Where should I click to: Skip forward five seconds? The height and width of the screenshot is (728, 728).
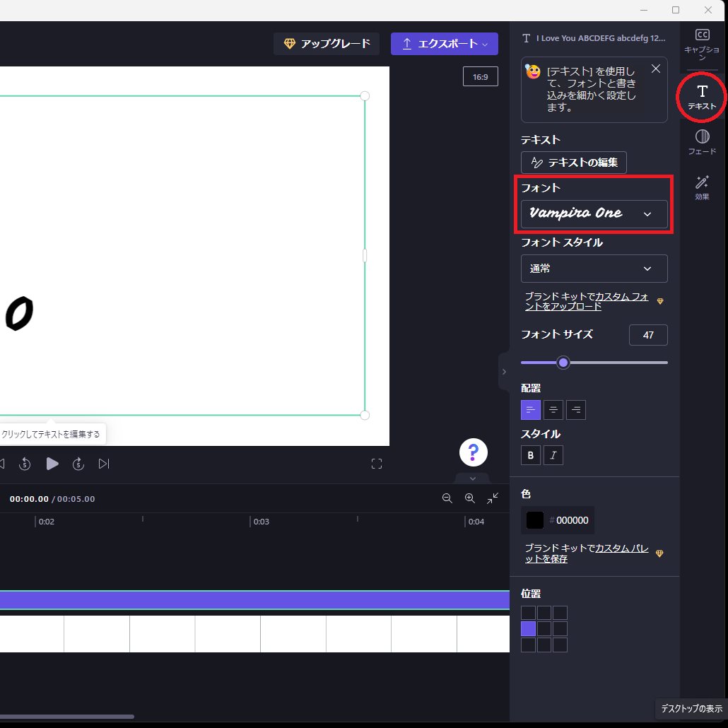coord(78,464)
